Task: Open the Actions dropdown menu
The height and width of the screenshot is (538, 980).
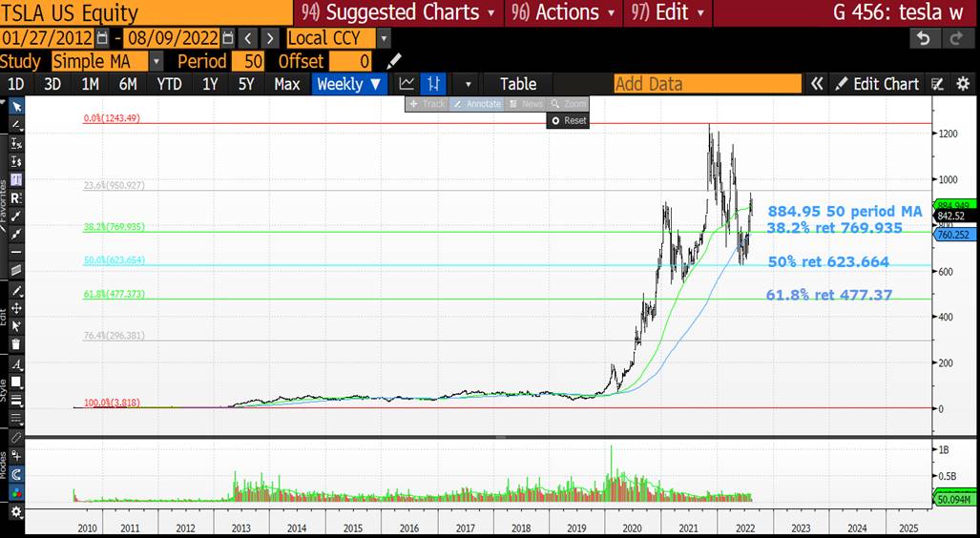Action: point(563,12)
